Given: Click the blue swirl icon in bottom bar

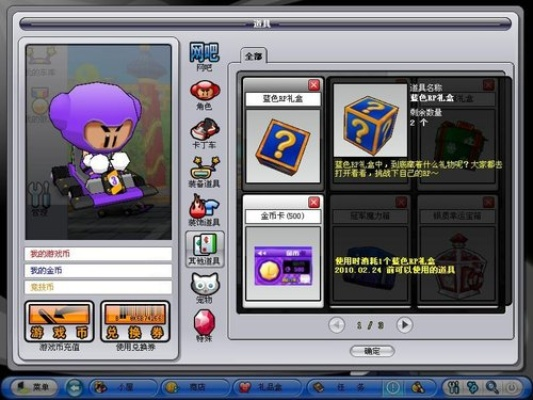Looking at the screenshot, I should point(472,387).
